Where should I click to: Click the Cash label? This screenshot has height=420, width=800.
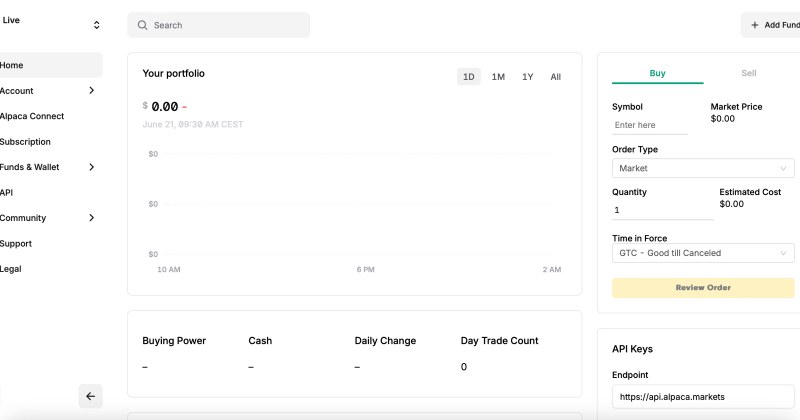[260, 340]
